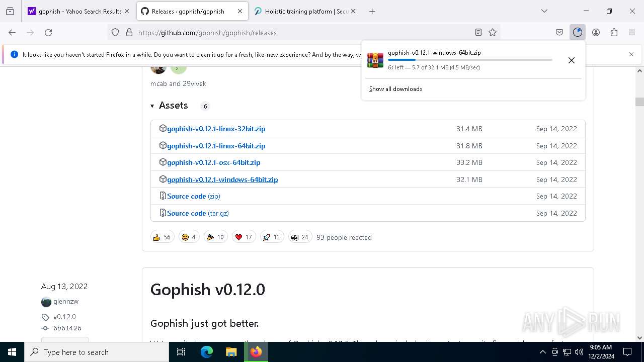Download gophish-v0.12.1-osx-64bit.zip
Screen dimensions: 644x362
coord(213,162)
